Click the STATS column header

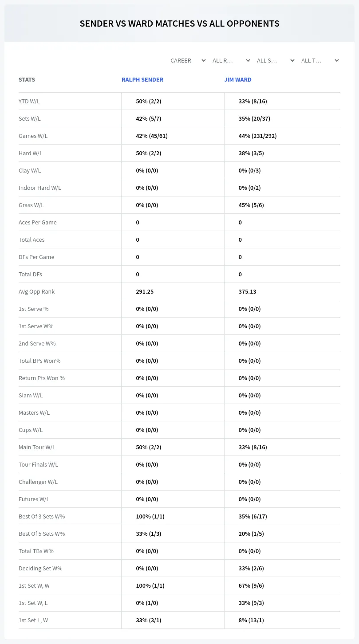tap(27, 80)
